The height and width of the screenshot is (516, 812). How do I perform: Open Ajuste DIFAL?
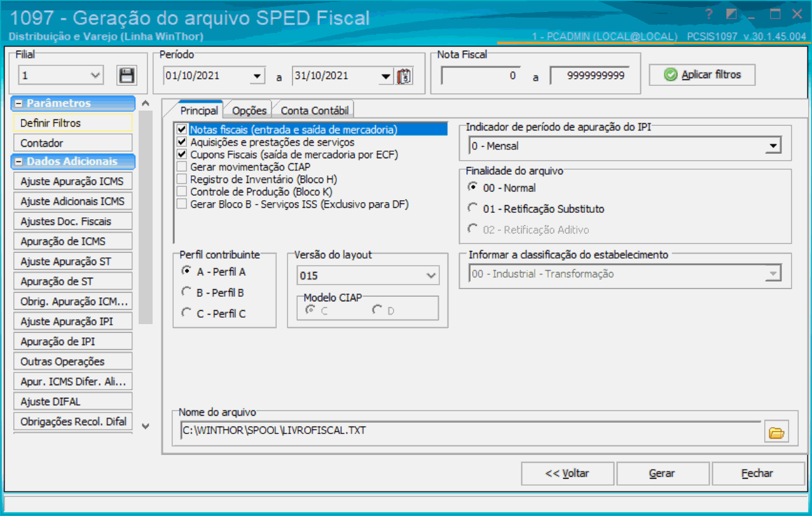(72, 402)
